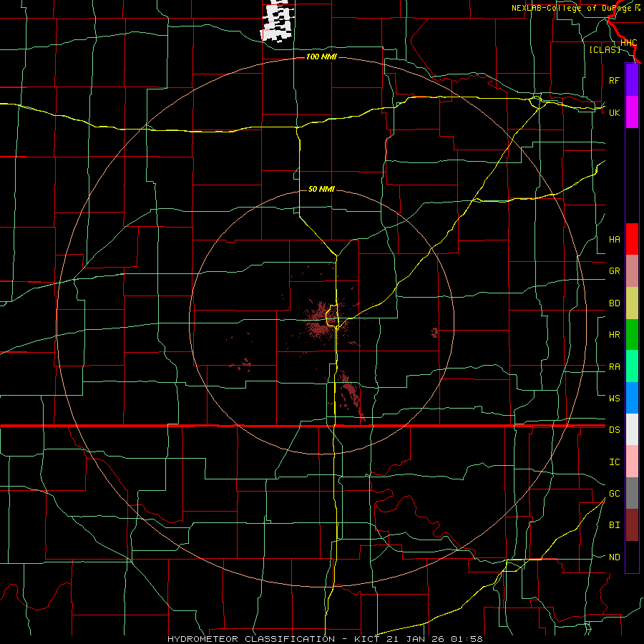The width and height of the screenshot is (644, 644).
Task: Click the RF legend label
Action: pyautogui.click(x=614, y=80)
